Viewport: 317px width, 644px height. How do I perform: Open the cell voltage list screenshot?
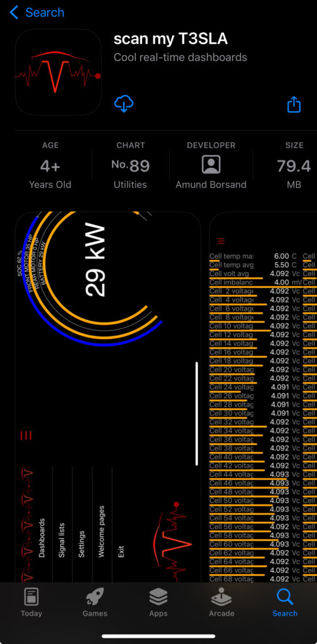pos(263,397)
